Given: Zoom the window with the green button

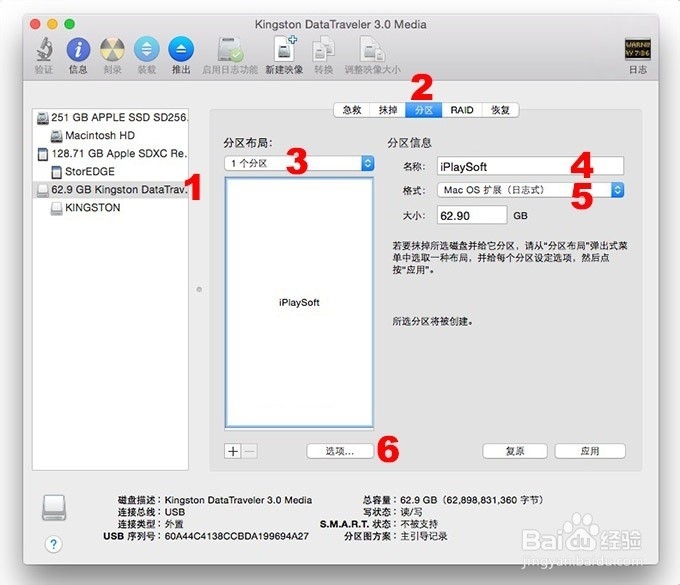Looking at the screenshot, I should click(69, 24).
